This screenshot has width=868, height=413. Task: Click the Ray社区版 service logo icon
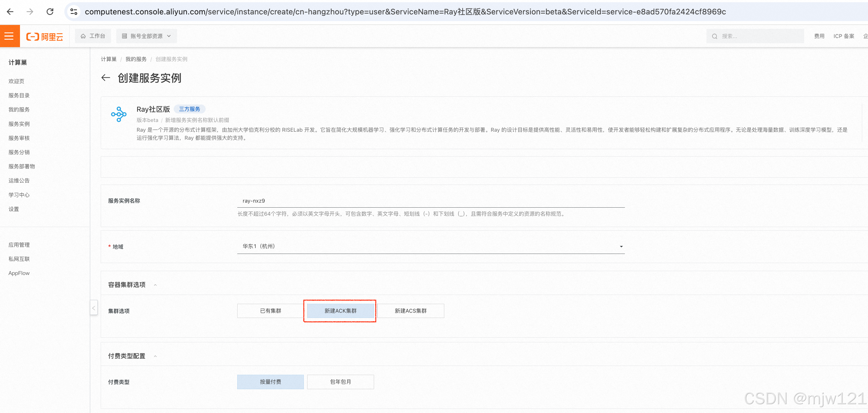pos(118,114)
